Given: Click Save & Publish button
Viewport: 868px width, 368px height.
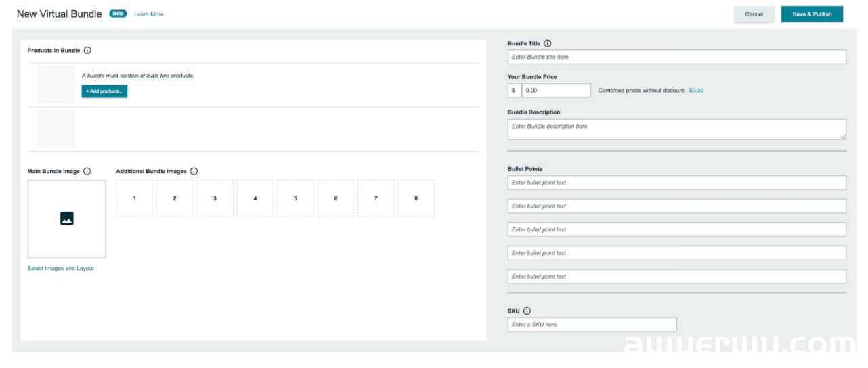Looking at the screenshot, I should pyautogui.click(x=812, y=14).
